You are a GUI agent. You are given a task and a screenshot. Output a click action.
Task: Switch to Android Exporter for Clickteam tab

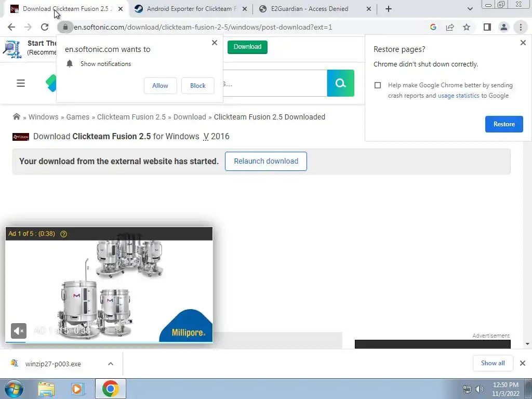pos(190,9)
